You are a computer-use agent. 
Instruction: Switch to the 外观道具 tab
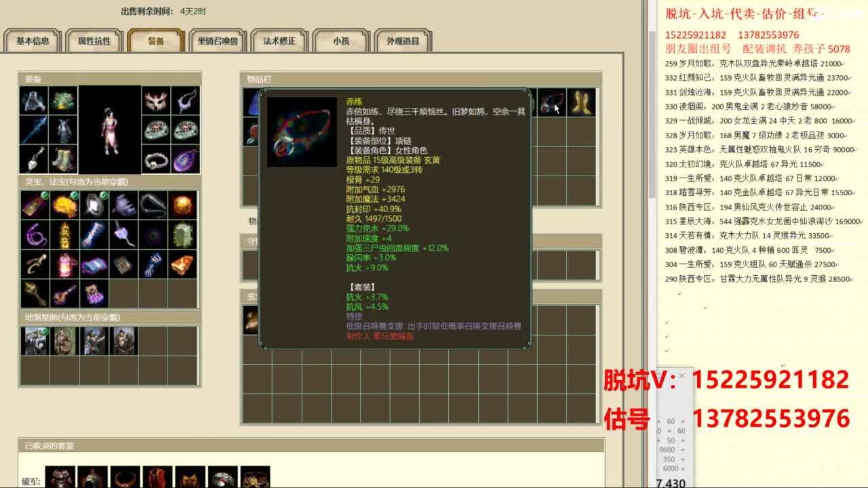(x=403, y=41)
